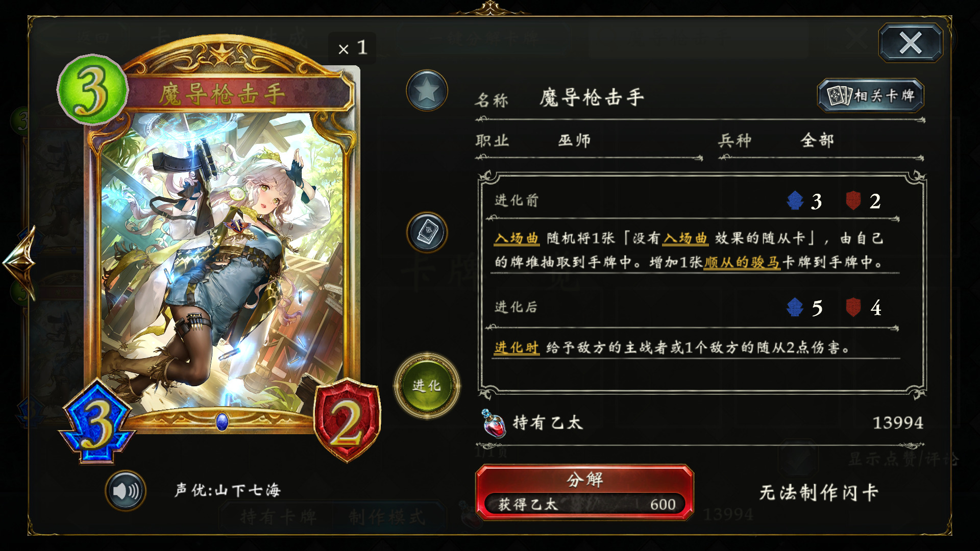Open the 顺从的骏马 card link
The width and height of the screenshot is (980, 551).
tap(742, 262)
